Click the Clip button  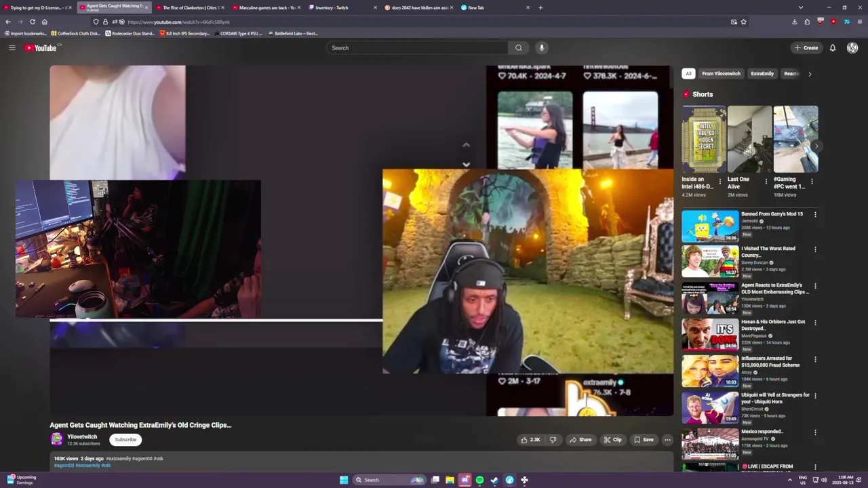pyautogui.click(x=612, y=440)
